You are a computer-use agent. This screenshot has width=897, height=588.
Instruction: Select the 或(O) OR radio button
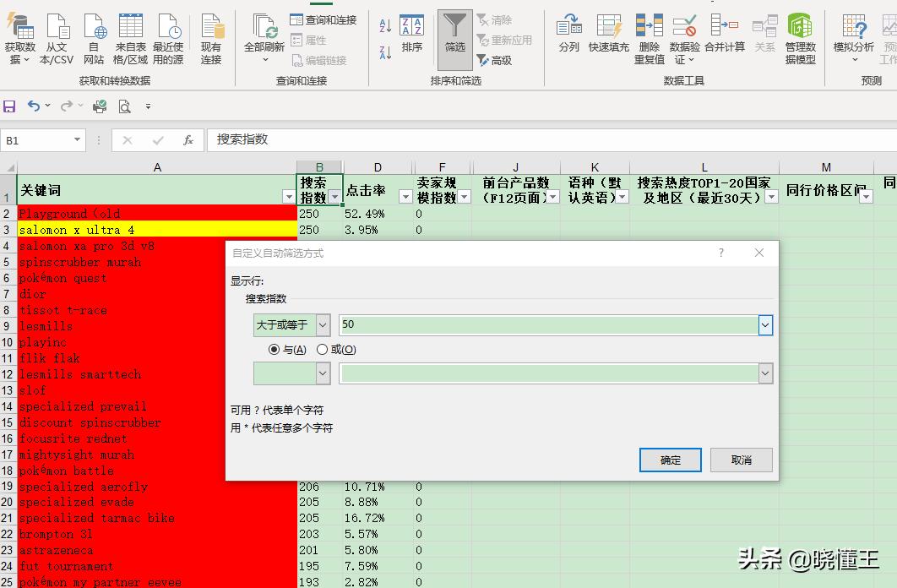click(322, 349)
